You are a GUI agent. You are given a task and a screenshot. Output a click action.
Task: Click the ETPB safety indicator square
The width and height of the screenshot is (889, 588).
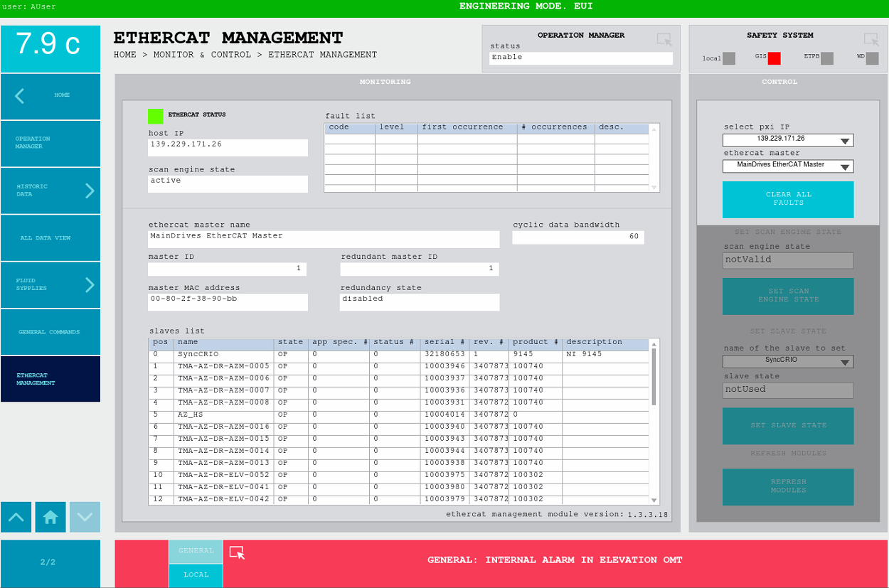point(826,58)
